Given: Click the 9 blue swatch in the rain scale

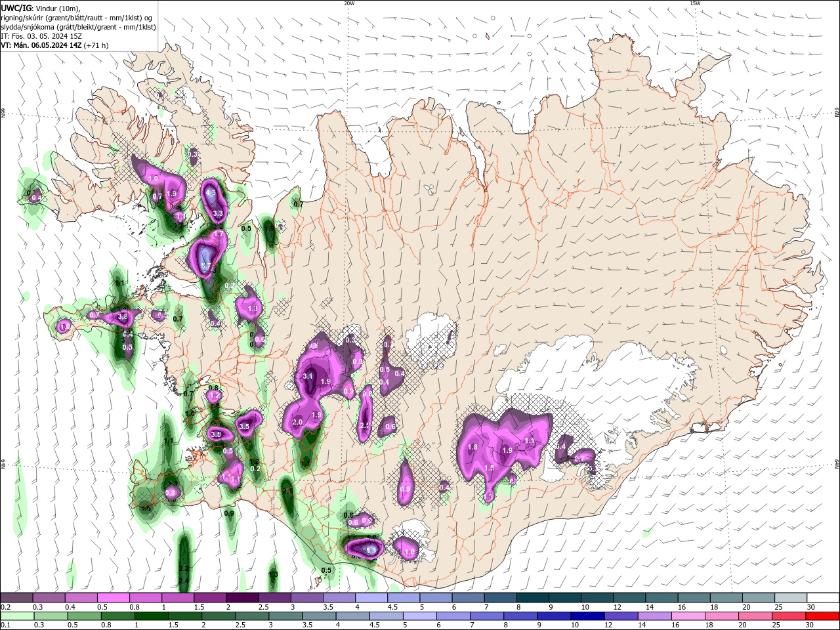Looking at the screenshot, I should click(x=554, y=616).
